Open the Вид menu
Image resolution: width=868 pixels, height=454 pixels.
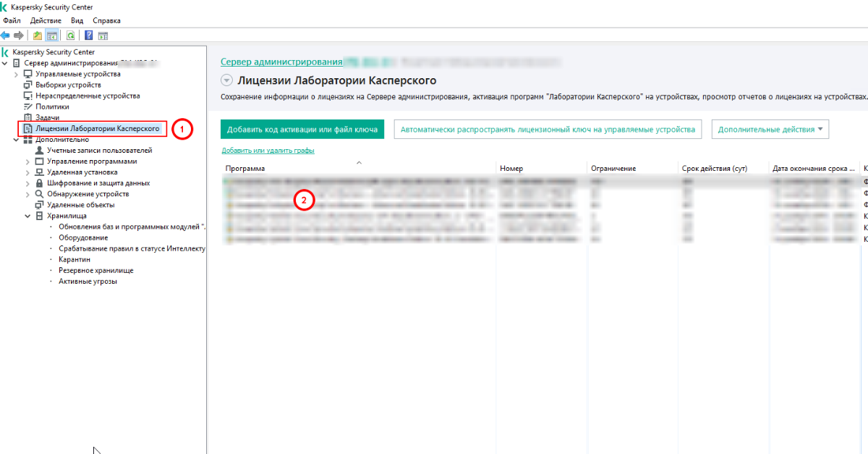[77, 20]
